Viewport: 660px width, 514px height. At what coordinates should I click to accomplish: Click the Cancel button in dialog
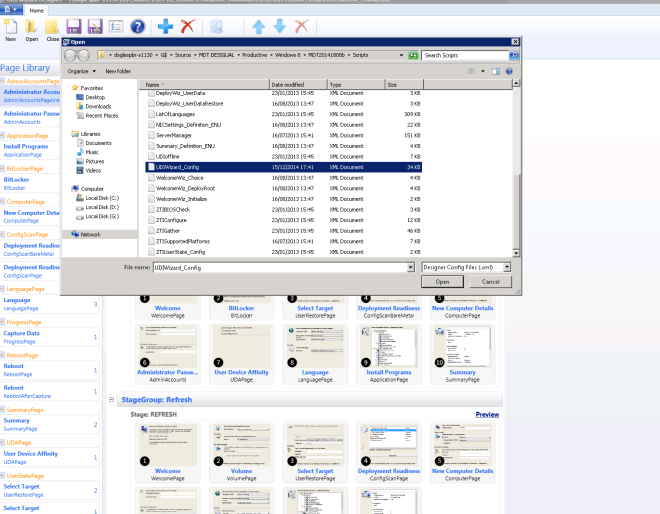click(x=490, y=282)
